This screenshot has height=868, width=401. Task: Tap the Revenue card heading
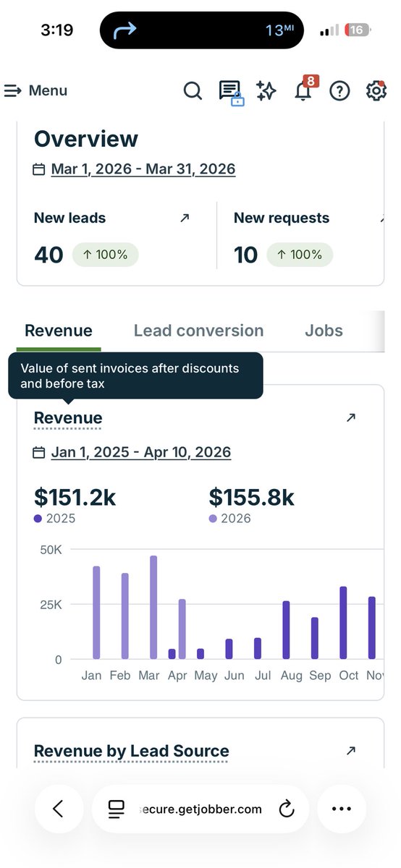68,418
